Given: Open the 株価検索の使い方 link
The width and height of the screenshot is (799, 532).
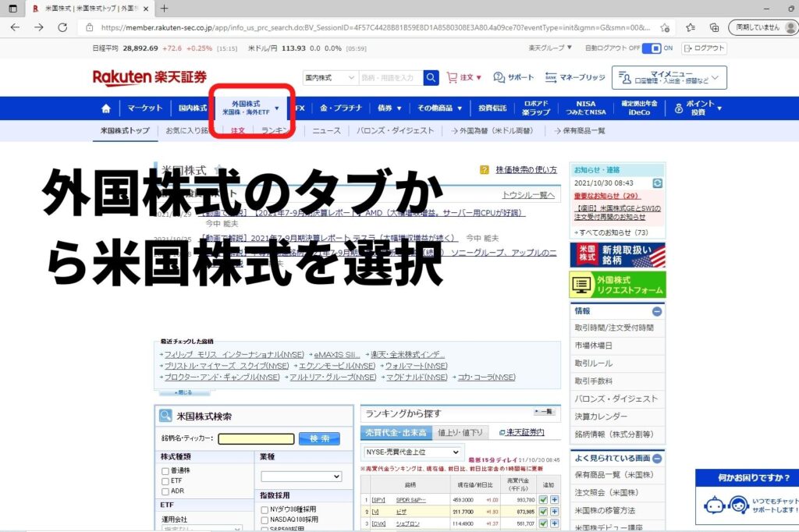Looking at the screenshot, I should pos(527,170).
